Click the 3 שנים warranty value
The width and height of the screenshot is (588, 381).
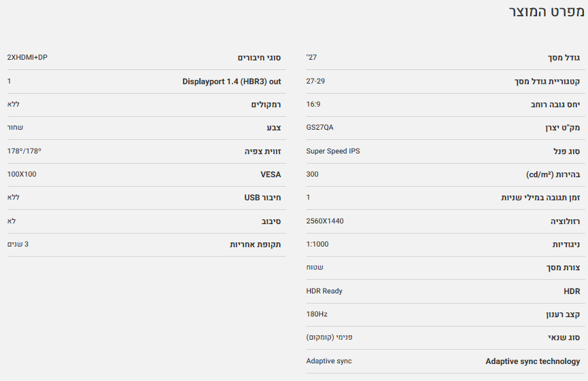point(18,244)
